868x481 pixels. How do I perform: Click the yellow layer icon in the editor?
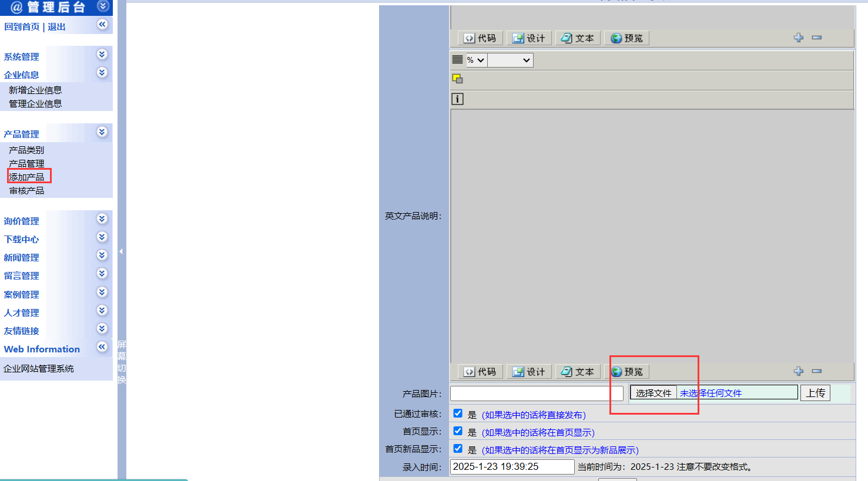pyautogui.click(x=457, y=79)
